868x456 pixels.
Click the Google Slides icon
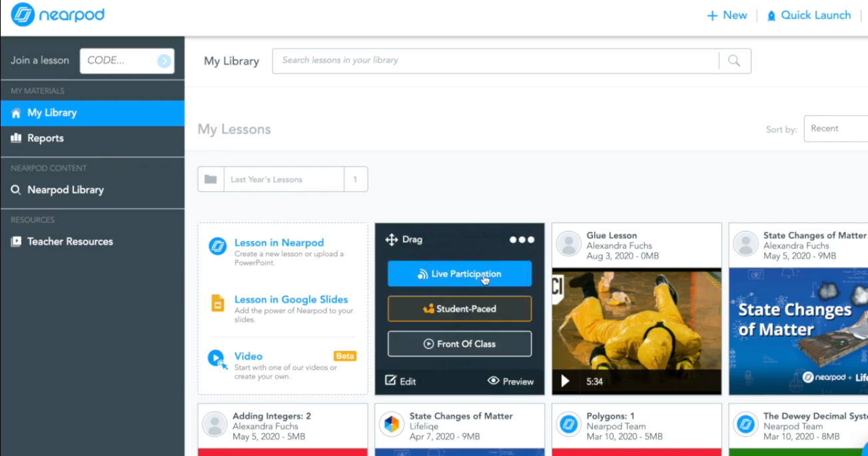(217, 303)
